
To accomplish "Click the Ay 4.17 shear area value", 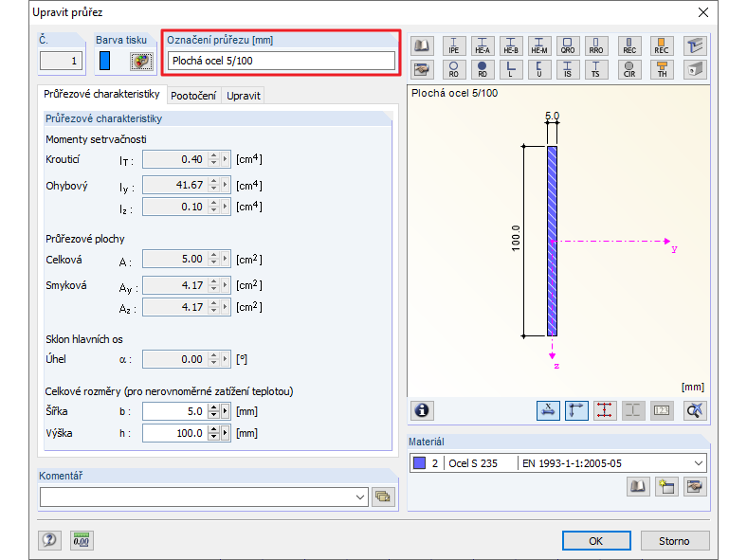I will 175,285.
